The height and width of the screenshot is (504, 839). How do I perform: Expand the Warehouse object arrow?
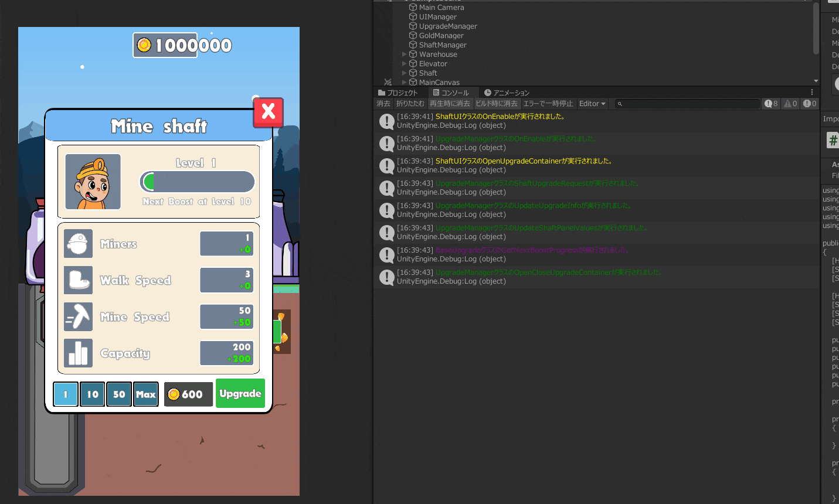point(404,55)
